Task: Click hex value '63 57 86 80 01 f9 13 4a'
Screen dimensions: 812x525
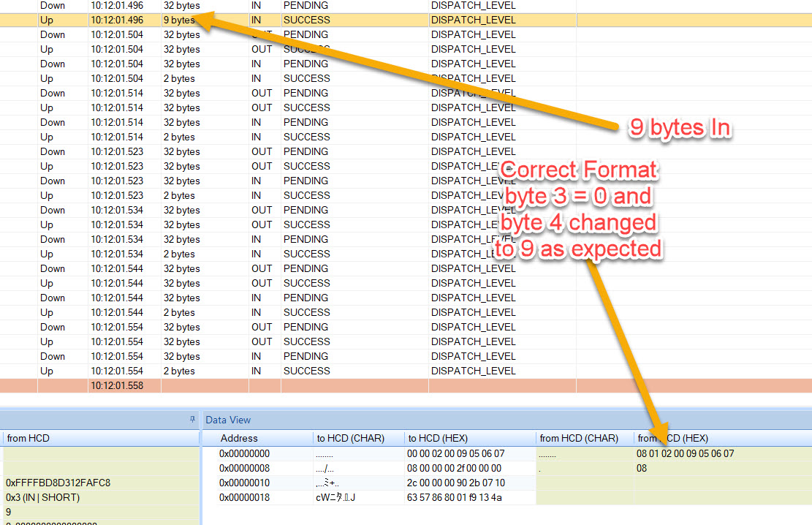Action: tap(455, 497)
